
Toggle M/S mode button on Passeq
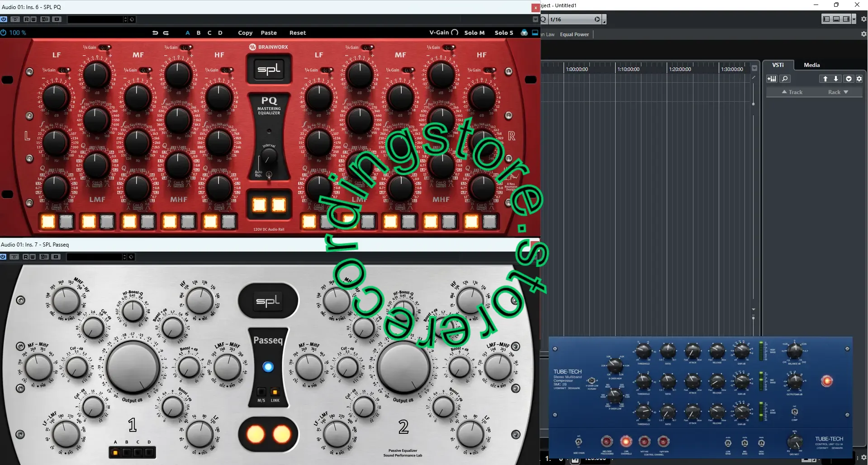(261, 392)
